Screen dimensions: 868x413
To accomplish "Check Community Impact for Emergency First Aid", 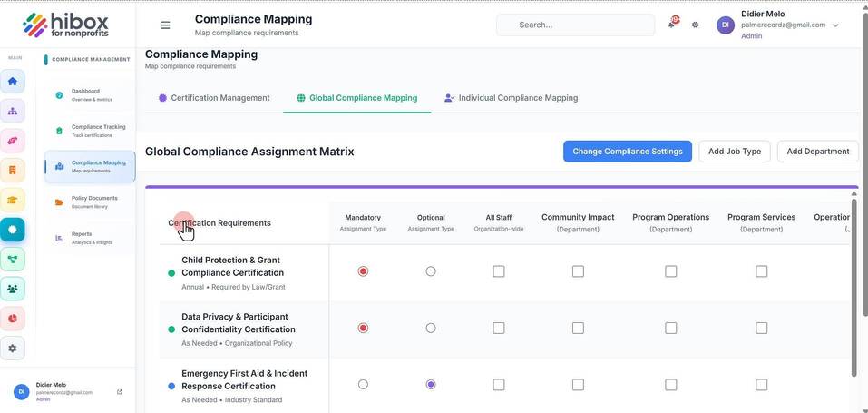I will [578, 385].
